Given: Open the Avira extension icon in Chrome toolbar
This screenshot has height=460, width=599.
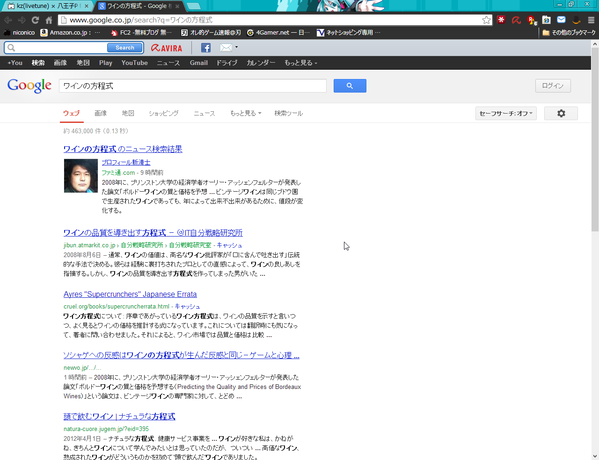Looking at the screenshot, I should 516,19.
